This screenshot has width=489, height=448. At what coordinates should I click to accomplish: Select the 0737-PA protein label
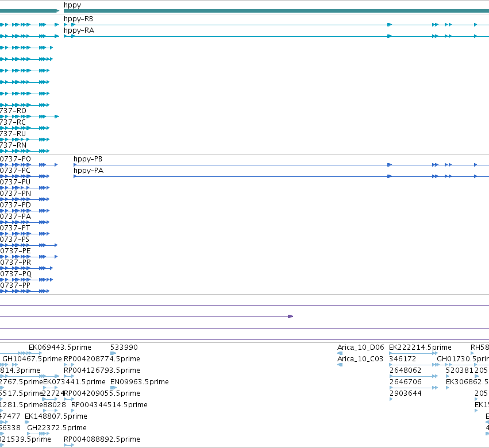[x=16, y=217]
